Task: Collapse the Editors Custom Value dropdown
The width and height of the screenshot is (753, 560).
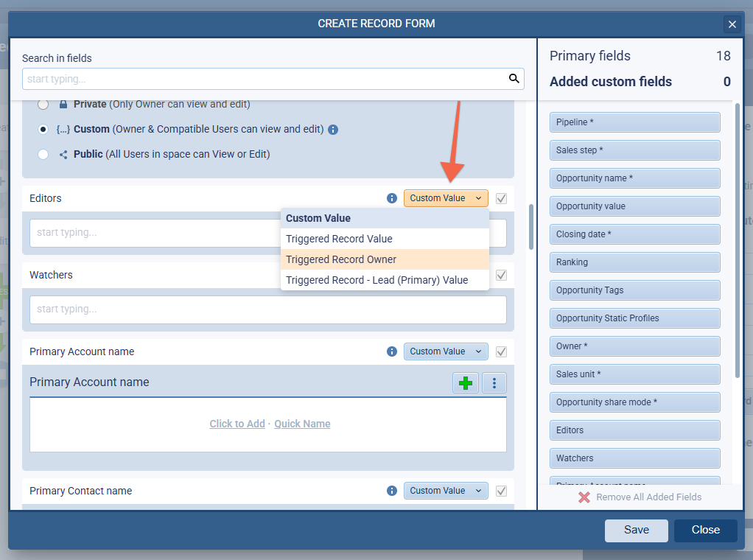Action: pyautogui.click(x=445, y=198)
